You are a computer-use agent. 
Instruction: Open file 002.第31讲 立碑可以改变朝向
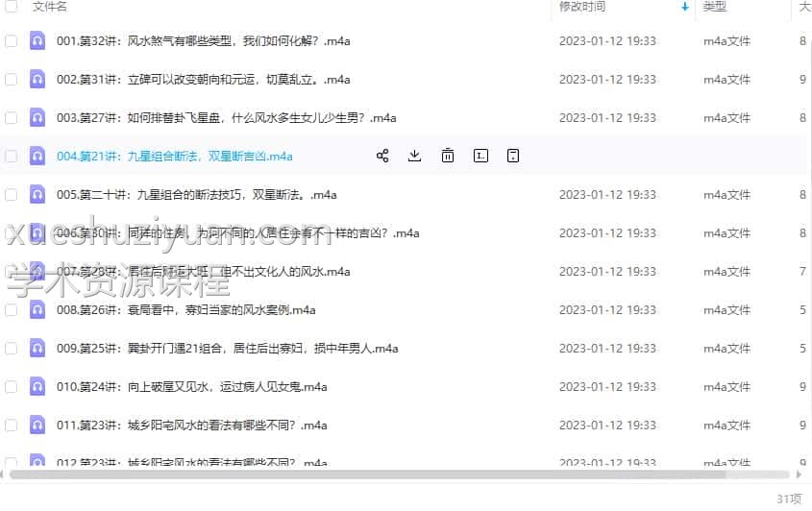[203, 80]
